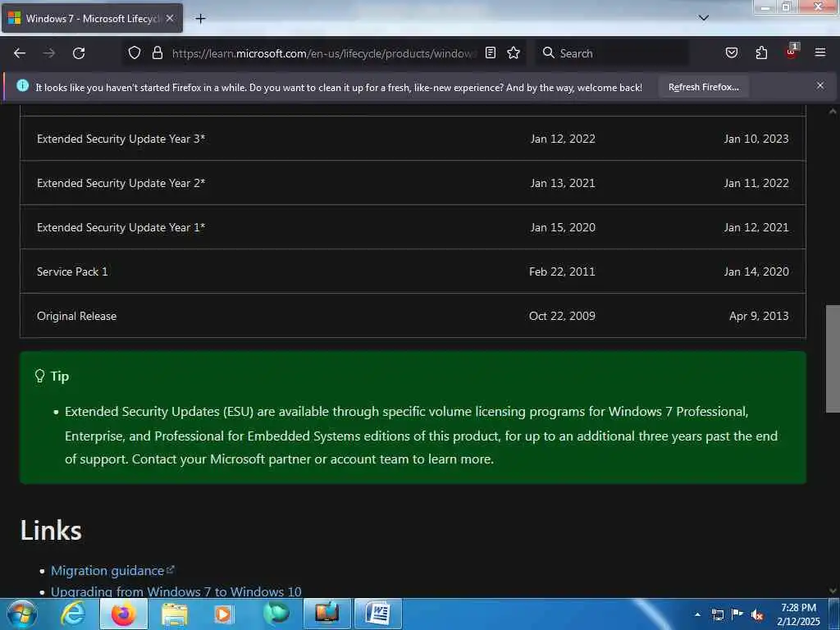This screenshot has height=630, width=840.
Task: Open the Save to Pocket icon
Action: pyautogui.click(x=731, y=52)
